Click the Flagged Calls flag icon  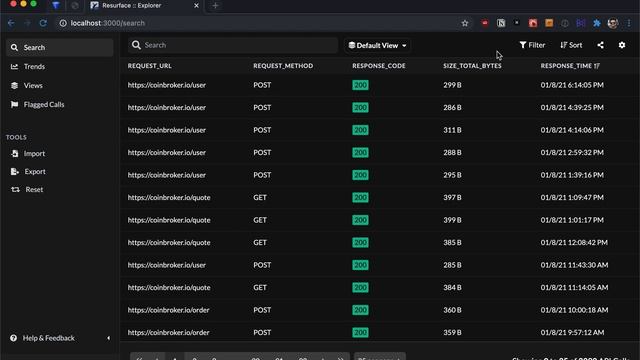[14, 104]
